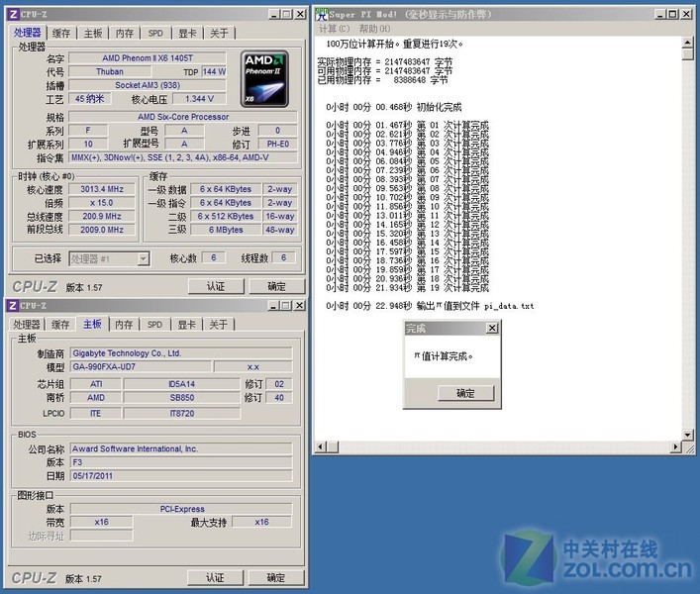Click the Super PI title bar icon

click(x=321, y=14)
